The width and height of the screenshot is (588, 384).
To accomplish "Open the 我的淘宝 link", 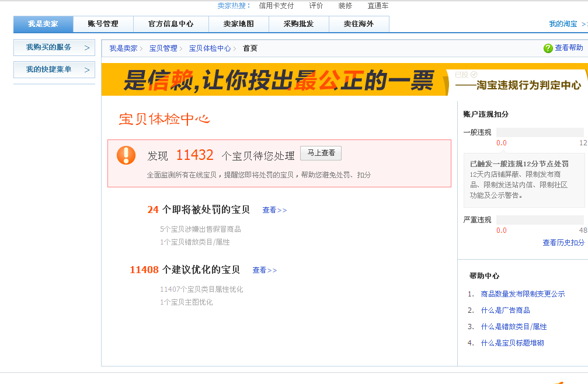I will [x=563, y=24].
